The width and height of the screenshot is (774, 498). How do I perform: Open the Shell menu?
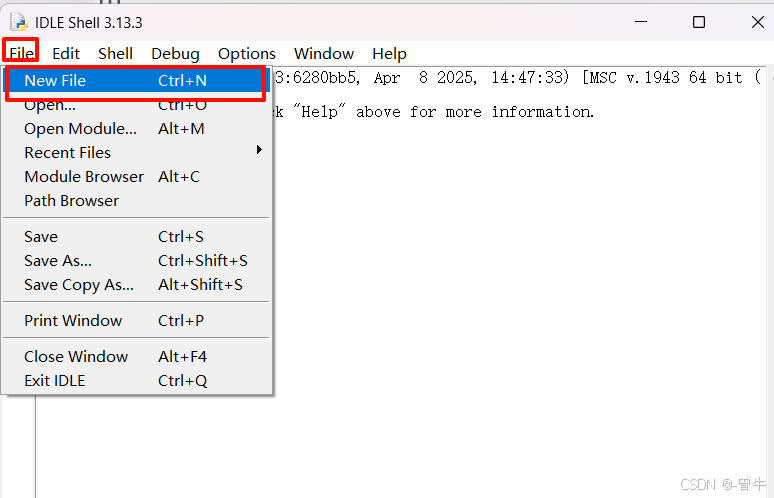tap(115, 54)
